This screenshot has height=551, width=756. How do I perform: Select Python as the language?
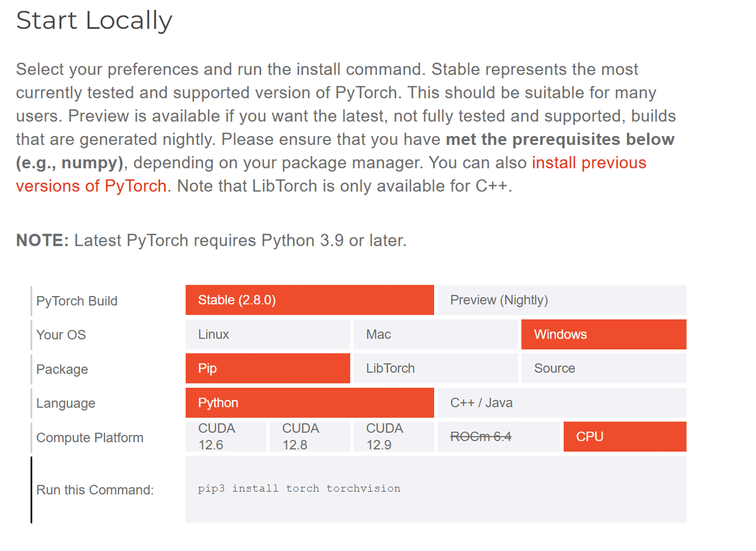pos(309,402)
